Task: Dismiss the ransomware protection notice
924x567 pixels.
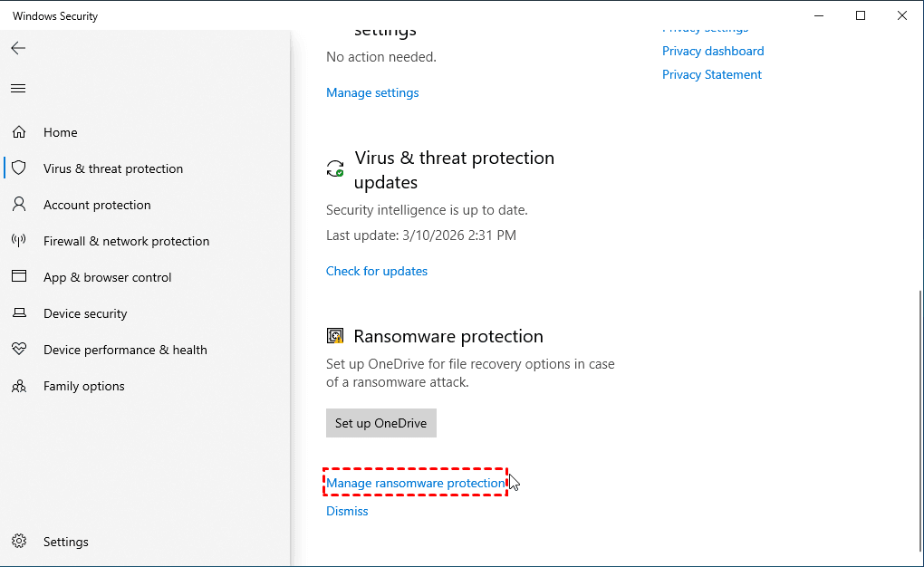Action: (x=347, y=511)
